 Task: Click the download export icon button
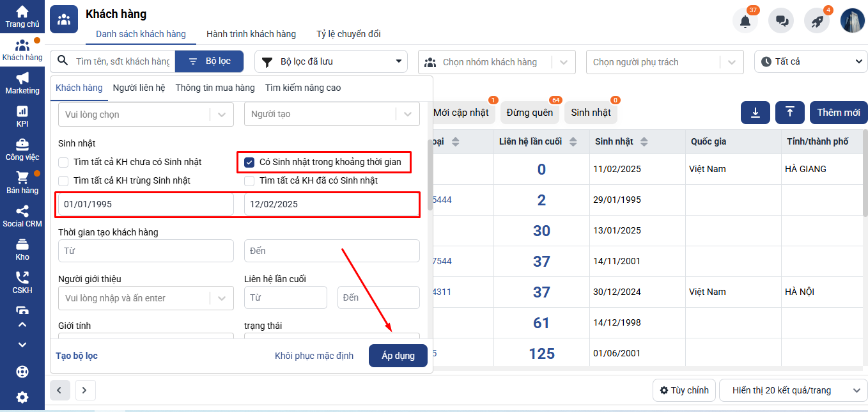pyautogui.click(x=756, y=113)
